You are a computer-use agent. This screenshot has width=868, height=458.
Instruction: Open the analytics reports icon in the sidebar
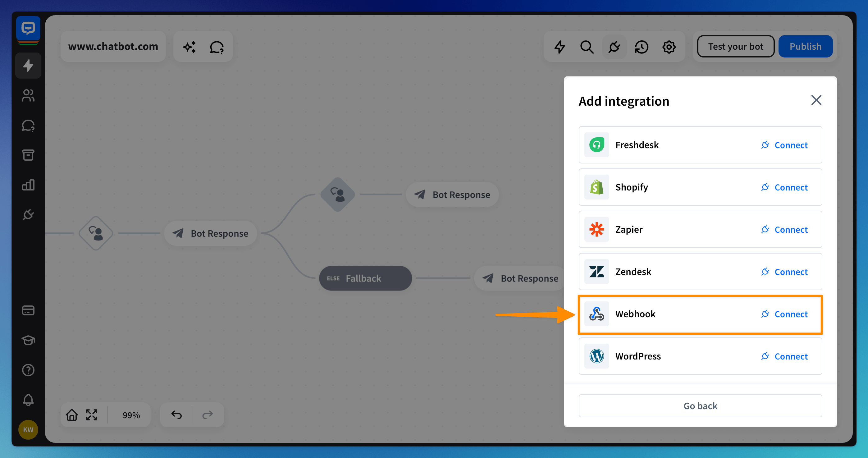[x=28, y=185]
